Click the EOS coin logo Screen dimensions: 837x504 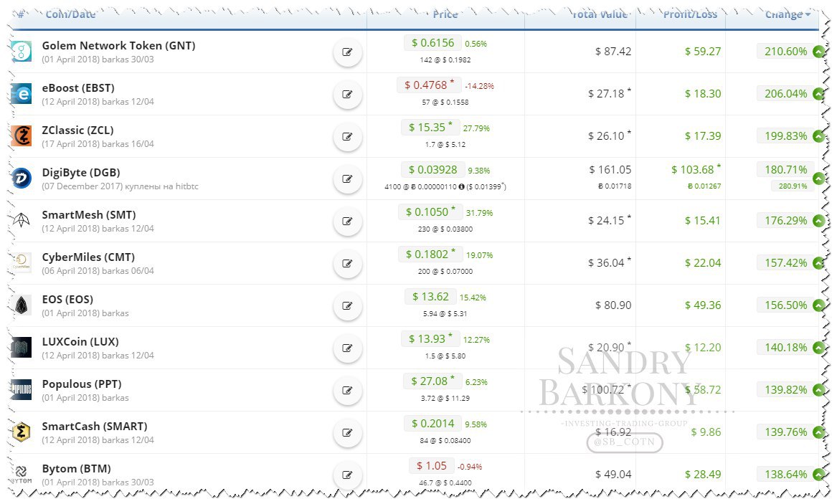22,305
